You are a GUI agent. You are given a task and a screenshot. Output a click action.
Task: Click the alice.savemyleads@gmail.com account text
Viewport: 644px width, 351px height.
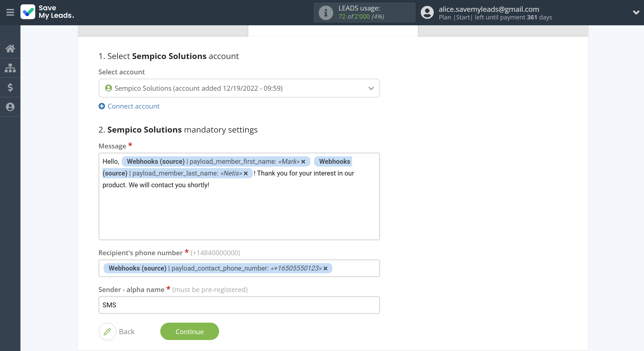tap(489, 9)
